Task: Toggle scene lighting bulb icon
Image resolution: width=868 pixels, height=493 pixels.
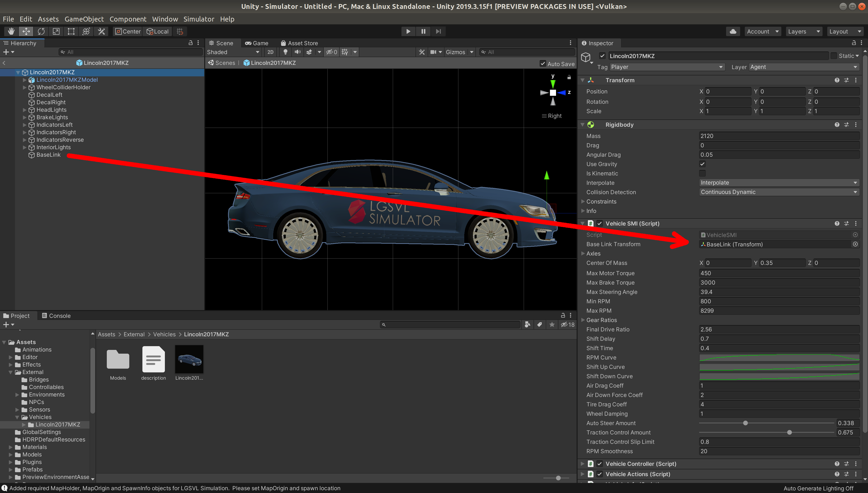Action: click(x=285, y=52)
